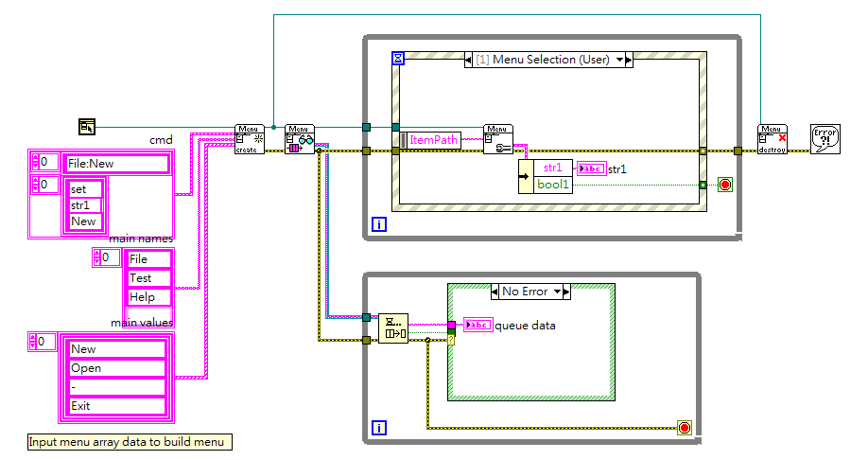Image resolution: width=868 pixels, height=460 pixels.
Task: Click the ItemPath event data node
Action: point(430,140)
